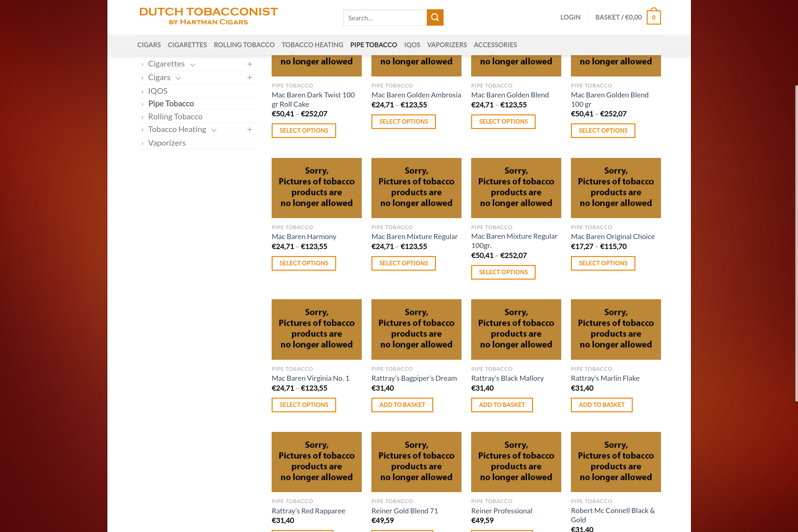The image size is (798, 532).
Task: Expand Cigarettes chevron in sidebar
Action: (193, 65)
